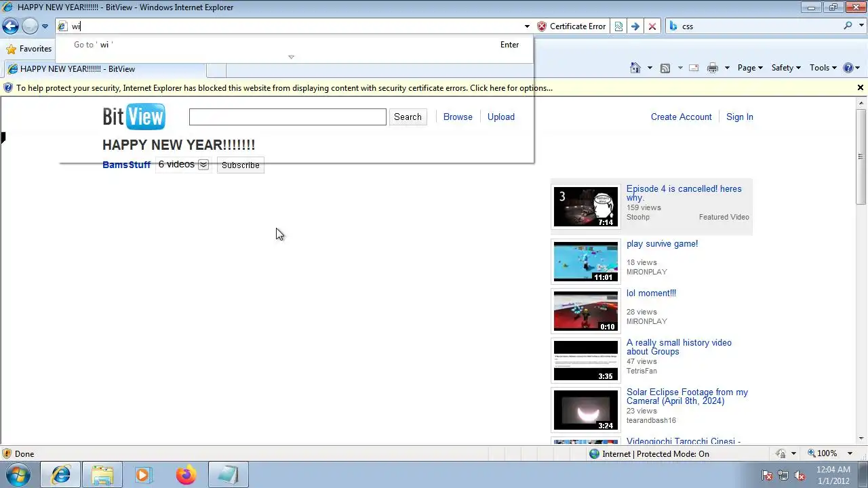This screenshot has height=488, width=868.
Task: Click the page vertical scrollbar thumb
Action: click(861, 157)
